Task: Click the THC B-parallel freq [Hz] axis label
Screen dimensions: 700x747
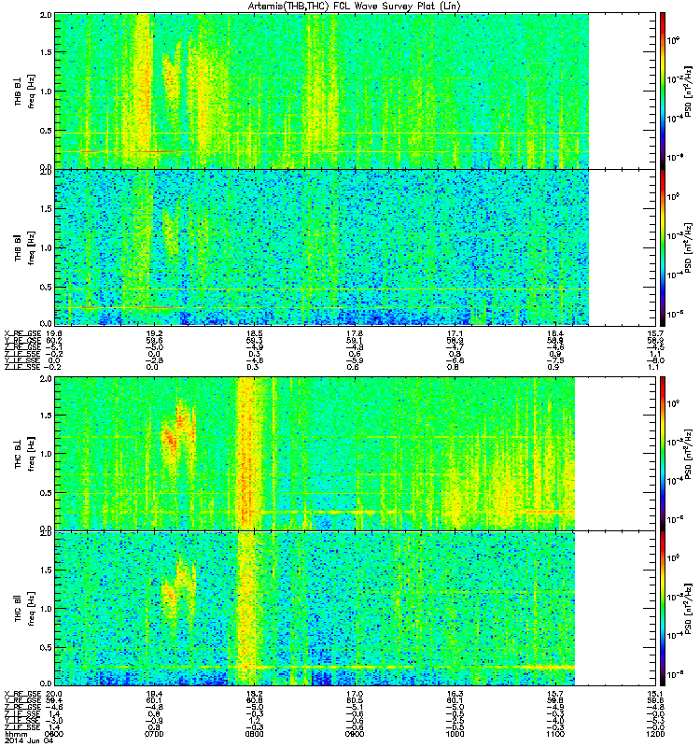Action: [x=31, y=609]
